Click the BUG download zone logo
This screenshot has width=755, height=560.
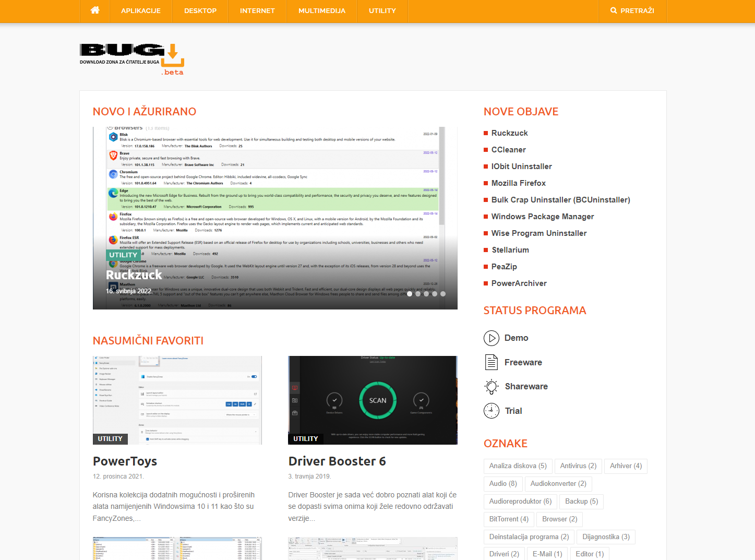tap(132, 60)
